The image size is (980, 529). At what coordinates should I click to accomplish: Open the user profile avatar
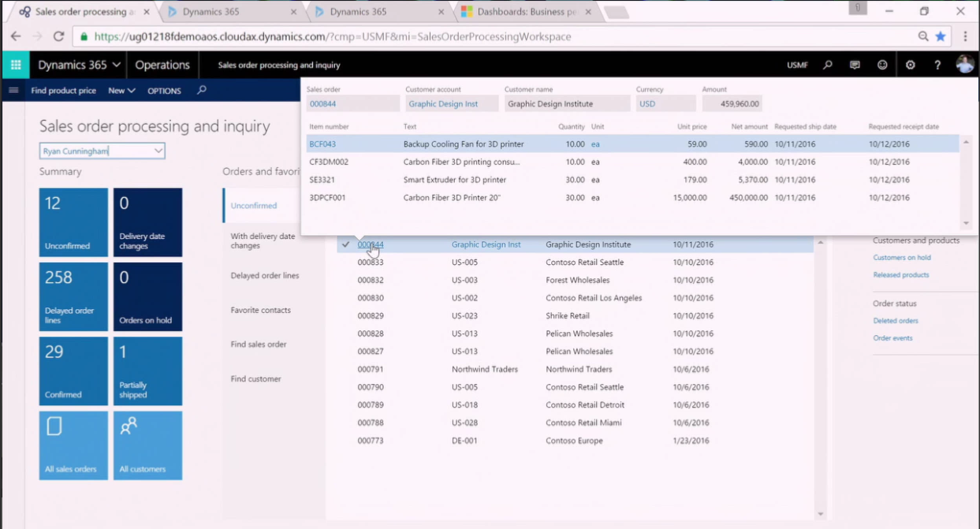coord(965,65)
